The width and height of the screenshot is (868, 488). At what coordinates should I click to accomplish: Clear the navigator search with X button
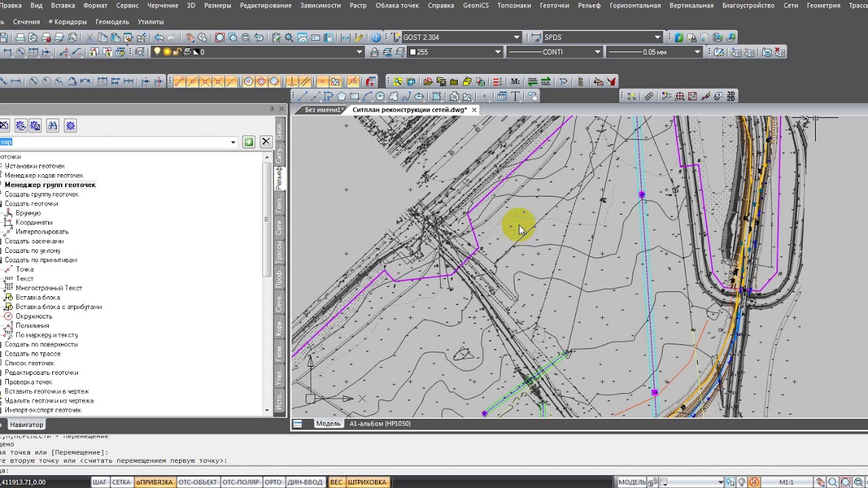[x=266, y=142]
